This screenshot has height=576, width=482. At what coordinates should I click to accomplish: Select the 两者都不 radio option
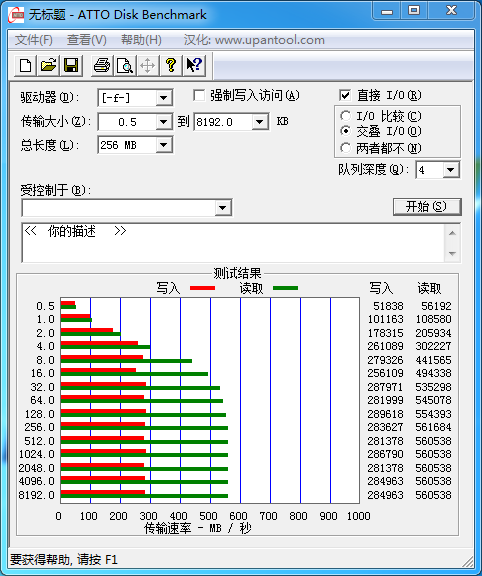pos(345,148)
